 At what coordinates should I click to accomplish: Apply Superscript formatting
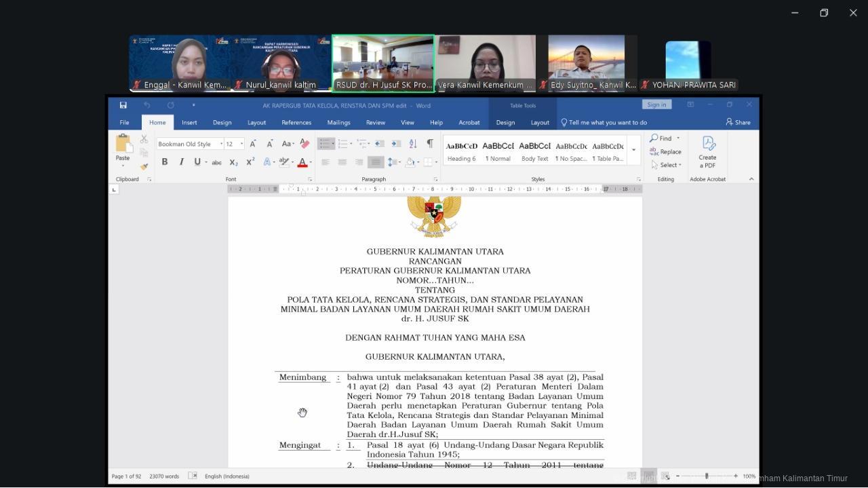click(250, 162)
